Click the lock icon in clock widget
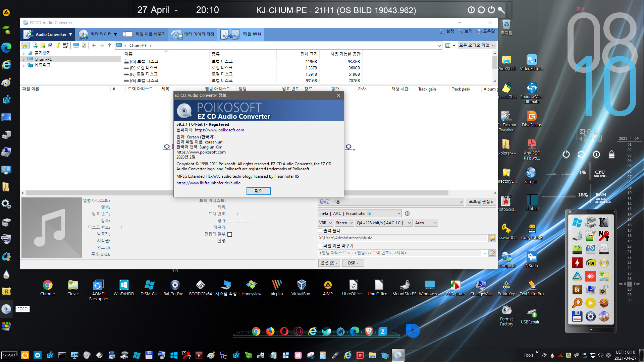This screenshot has width=644, height=362. point(611,154)
